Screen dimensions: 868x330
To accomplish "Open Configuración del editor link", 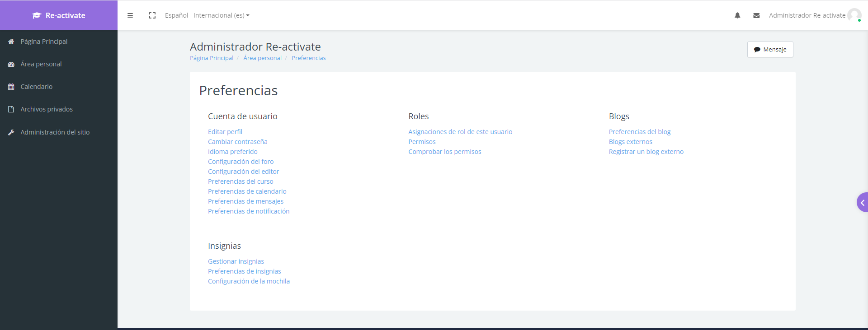I will tap(244, 172).
